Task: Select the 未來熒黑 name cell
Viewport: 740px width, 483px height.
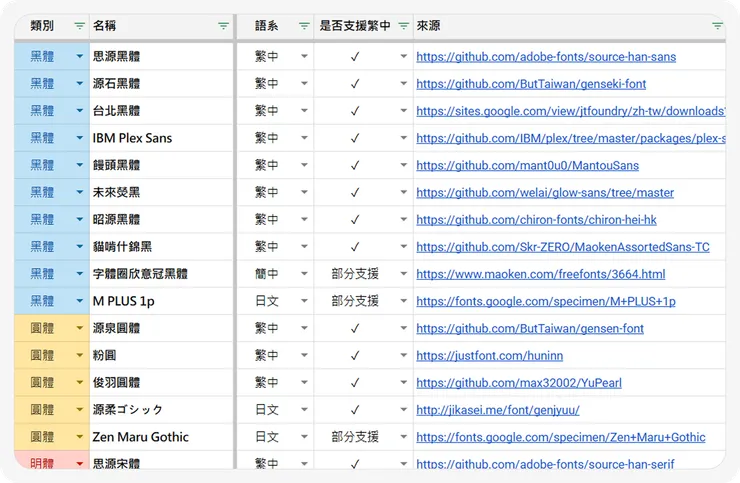Action: (161, 192)
